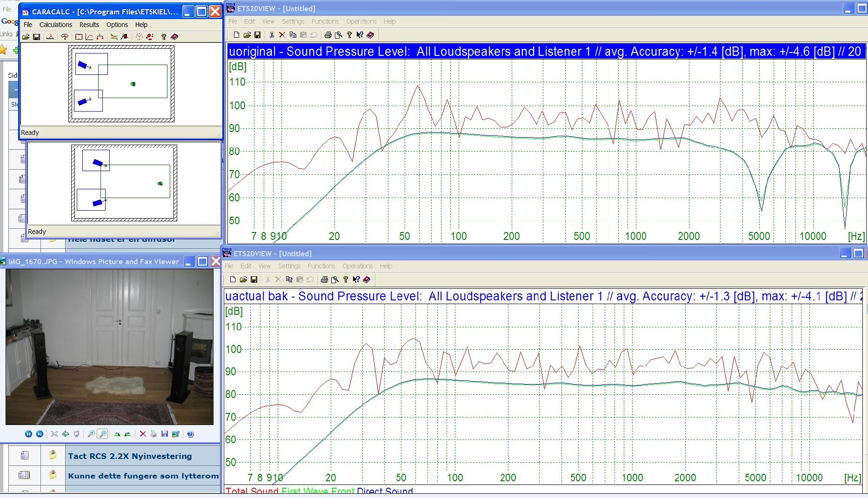868x498 pixels.
Task: Rotate counterclockwise icon in Picture Viewer
Action: pyautogui.click(x=127, y=434)
